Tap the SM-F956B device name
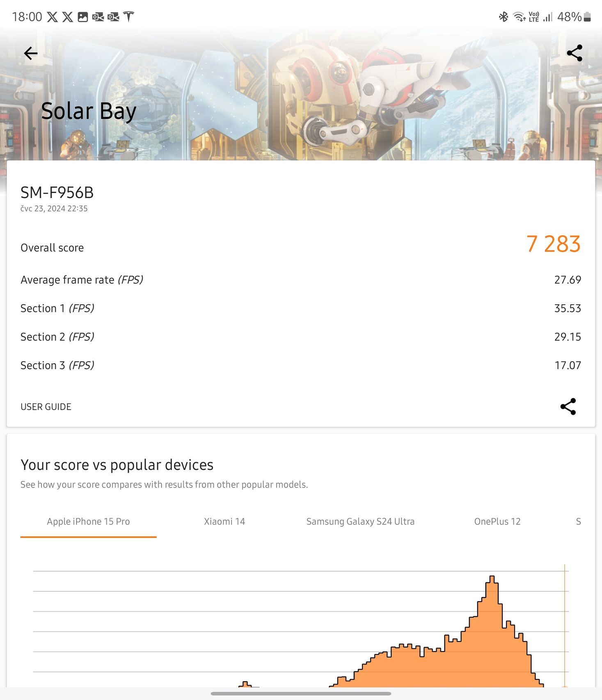This screenshot has height=700, width=602. tap(57, 193)
